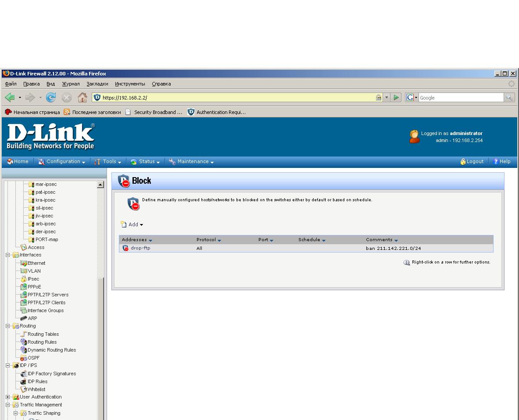Select the mar-ipsec rule folder
This screenshot has height=420, width=519.
46,184
